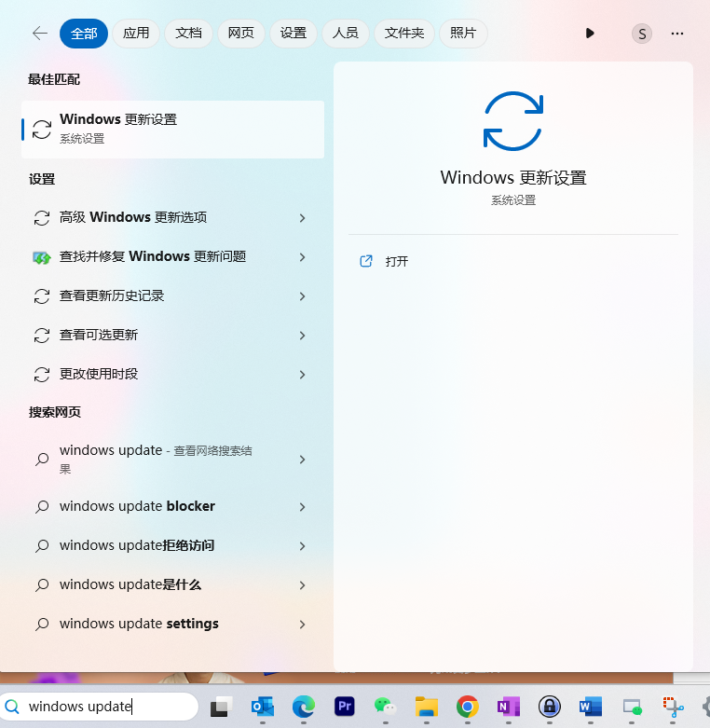Viewport: 710px width, 728px height.
Task: Click the play arrow to show more filters
Action: point(590,34)
